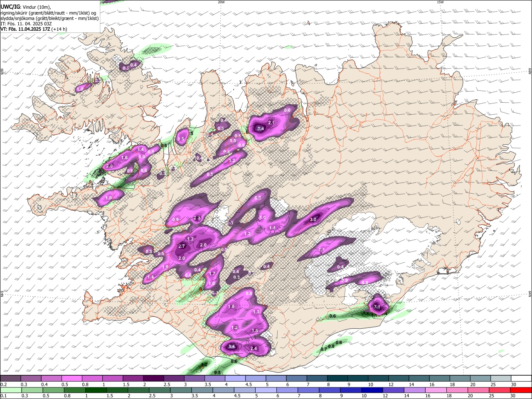Select the 'rigning/skúrir' description line
The image size is (532, 399).
48,13
